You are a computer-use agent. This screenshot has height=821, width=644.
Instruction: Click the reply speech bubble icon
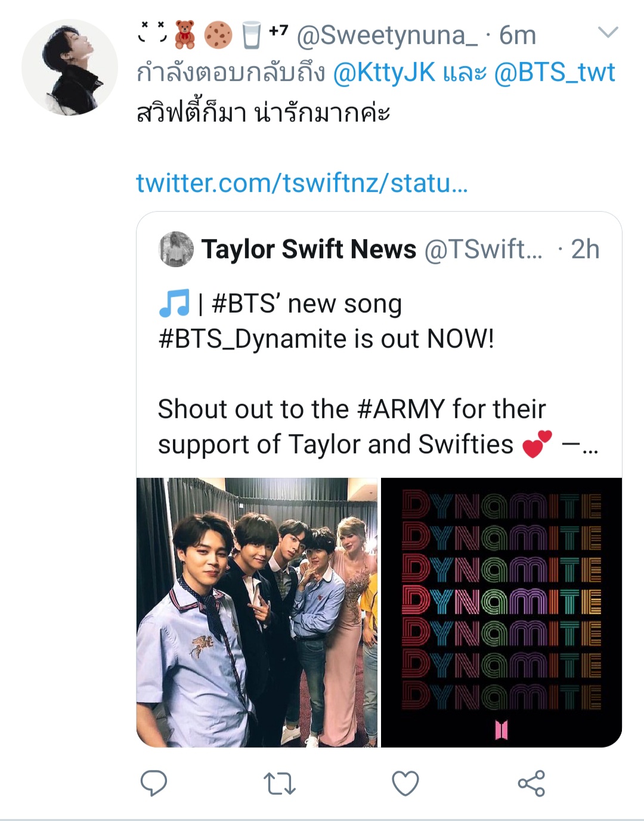pos(153,783)
